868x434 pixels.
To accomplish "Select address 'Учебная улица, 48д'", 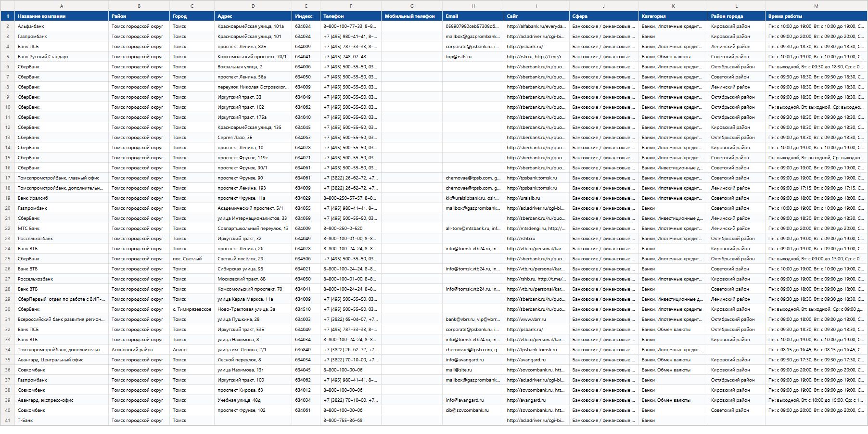I will click(253, 400).
